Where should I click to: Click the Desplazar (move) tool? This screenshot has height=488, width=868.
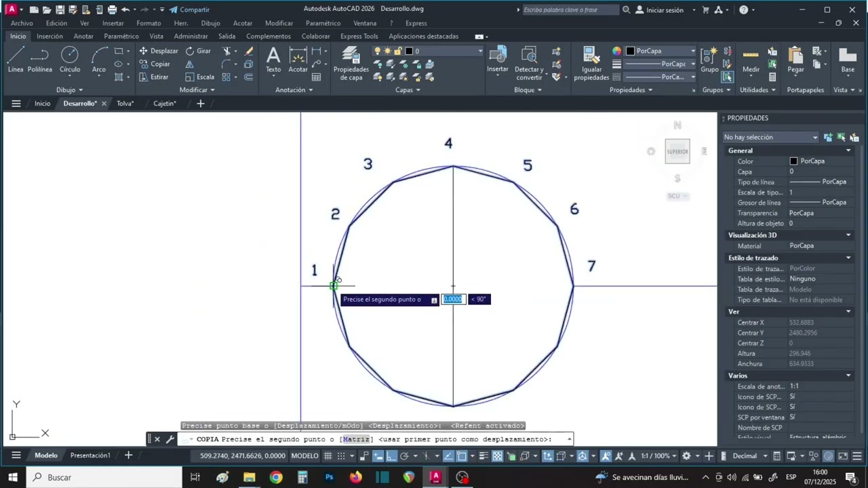coord(159,51)
